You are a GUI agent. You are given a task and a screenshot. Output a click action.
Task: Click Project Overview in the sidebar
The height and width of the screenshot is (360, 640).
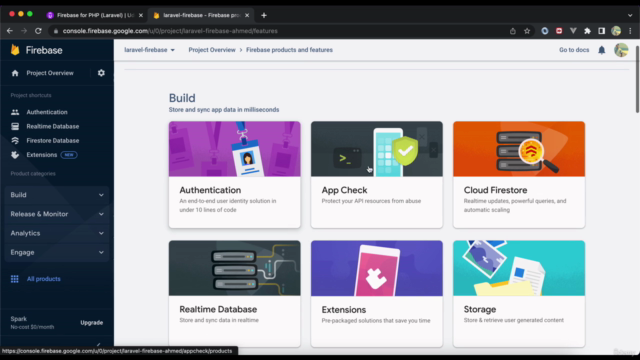50,73
